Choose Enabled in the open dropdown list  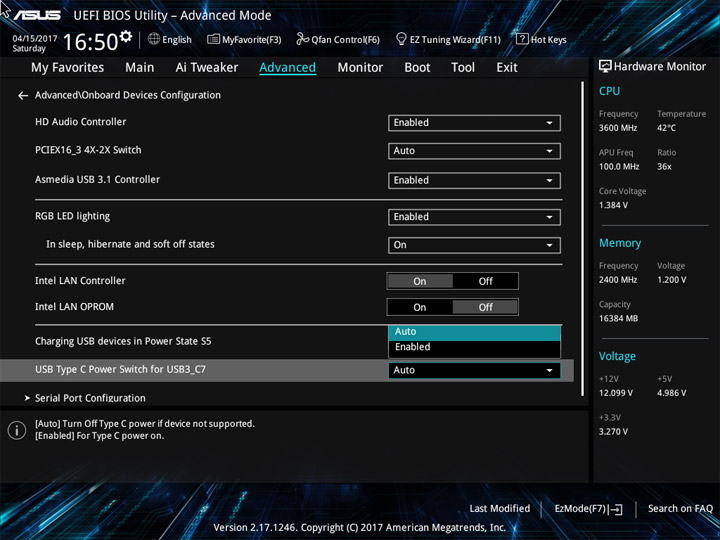[474, 348]
